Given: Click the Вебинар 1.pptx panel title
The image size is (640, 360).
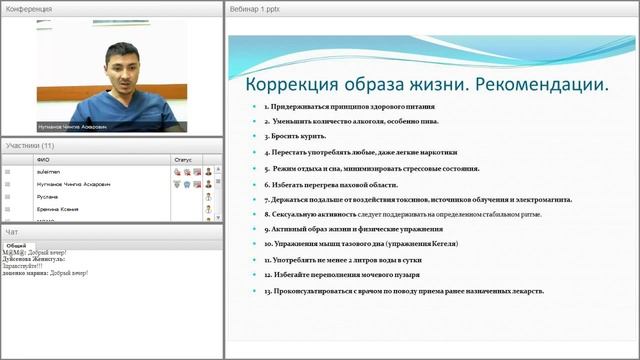Looking at the screenshot, I should pyautogui.click(x=255, y=9).
